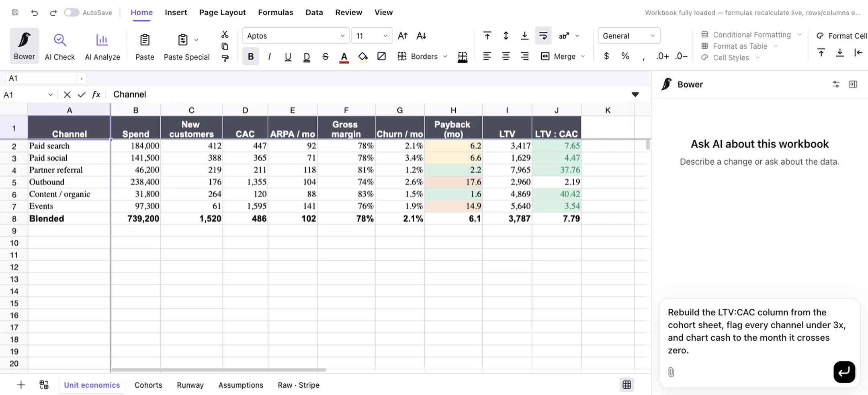The width and height of the screenshot is (868, 395).
Task: Click the Cut scissors icon
Action: tap(225, 35)
